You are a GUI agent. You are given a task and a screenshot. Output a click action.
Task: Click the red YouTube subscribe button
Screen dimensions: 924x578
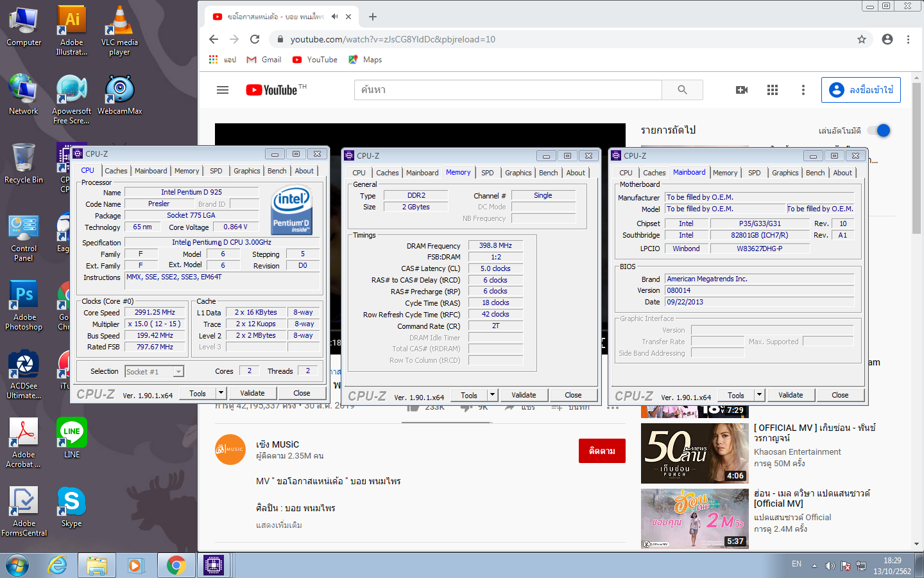click(602, 451)
